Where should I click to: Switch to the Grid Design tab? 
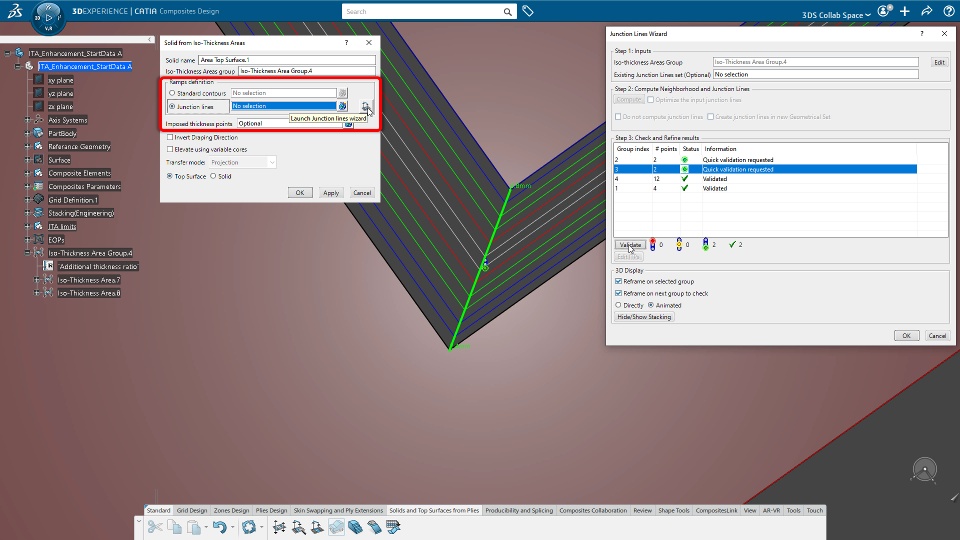(192, 510)
